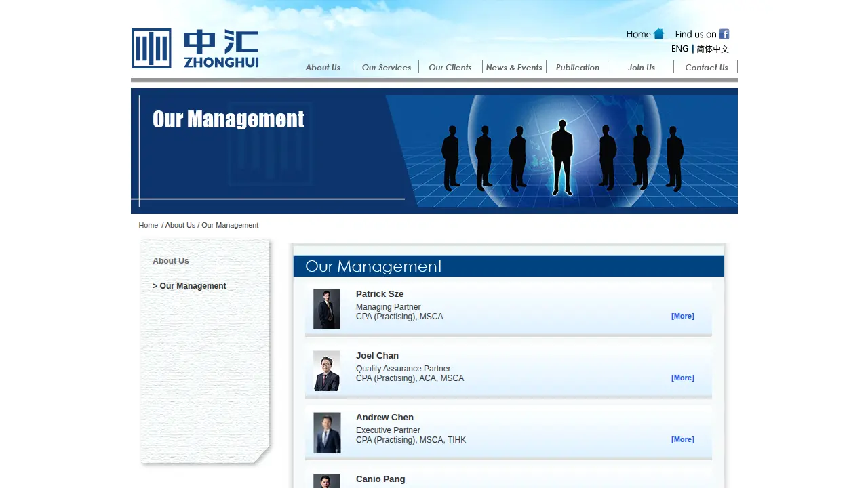Click the name Patrick Sze

click(380, 294)
